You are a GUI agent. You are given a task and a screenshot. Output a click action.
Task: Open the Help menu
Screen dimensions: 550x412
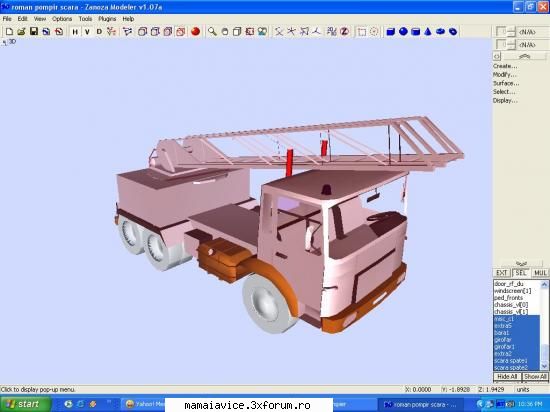(x=128, y=19)
